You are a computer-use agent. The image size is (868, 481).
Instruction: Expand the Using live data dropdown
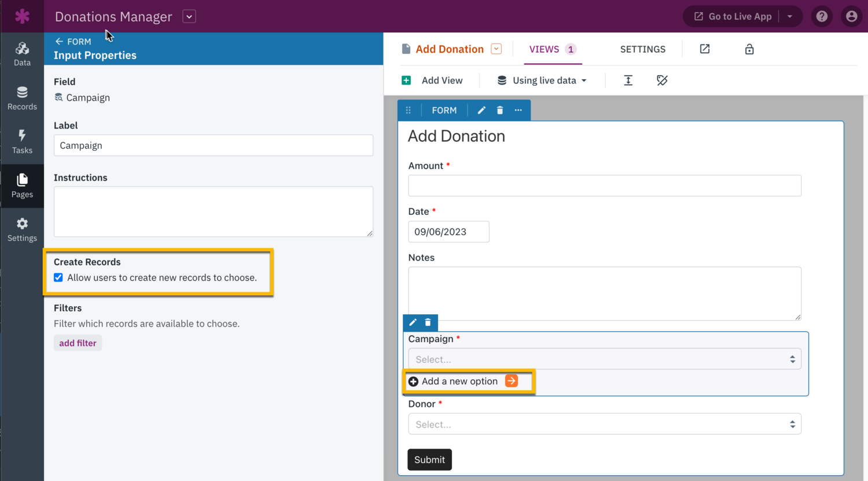(x=542, y=80)
